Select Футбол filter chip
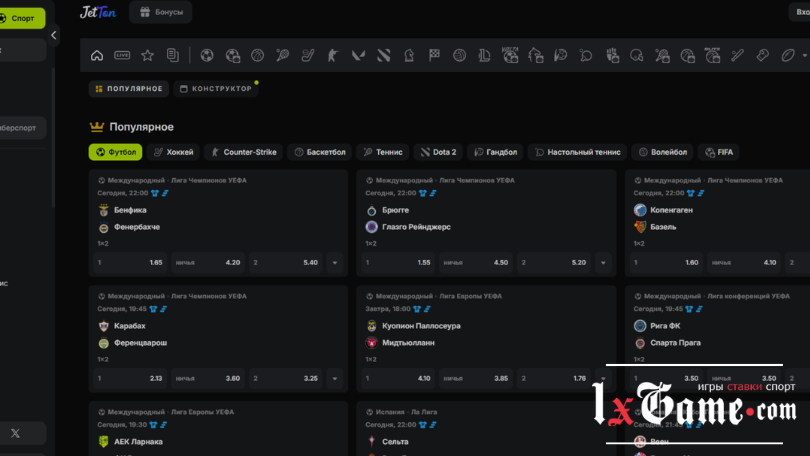 116,152
